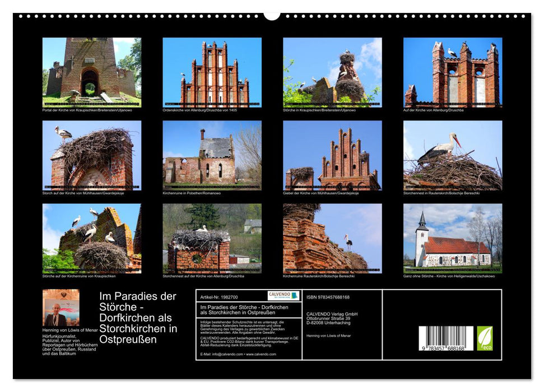The height and width of the screenshot is (392, 544).
Task: Click the blue calendar symbol in the CALVENDO logo
Action: [295, 296]
